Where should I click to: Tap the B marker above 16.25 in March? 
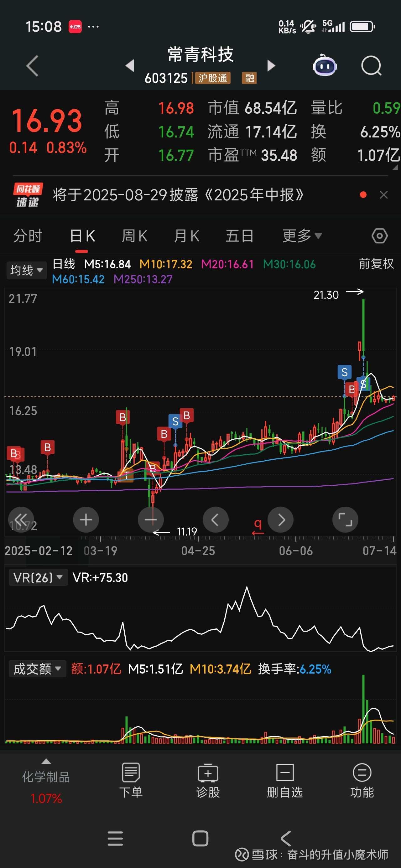point(122,417)
